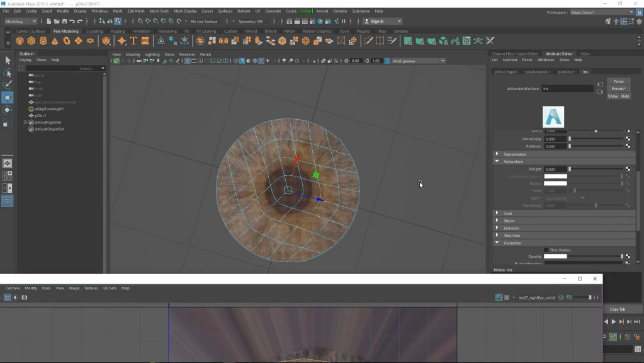This screenshot has width=644, height=363.
Task: Switch to the Sculpting shelf tab
Action: tap(94, 31)
